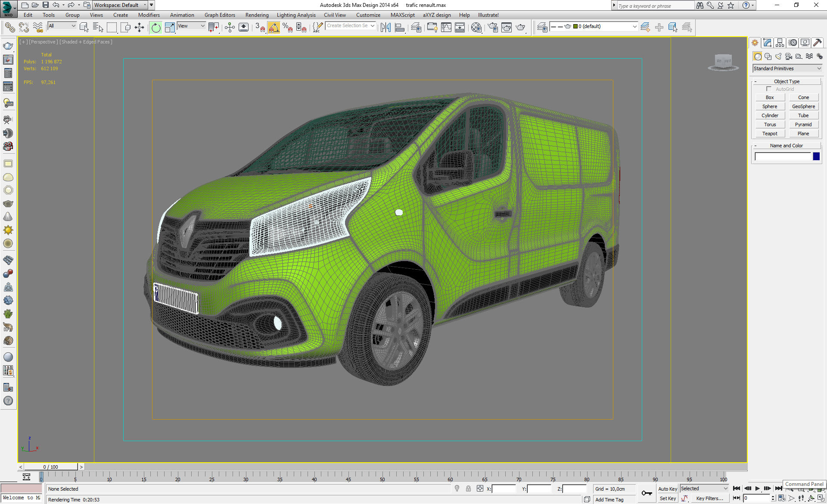Open the Lighting Analysis menu
The image size is (827, 504).
pos(296,15)
